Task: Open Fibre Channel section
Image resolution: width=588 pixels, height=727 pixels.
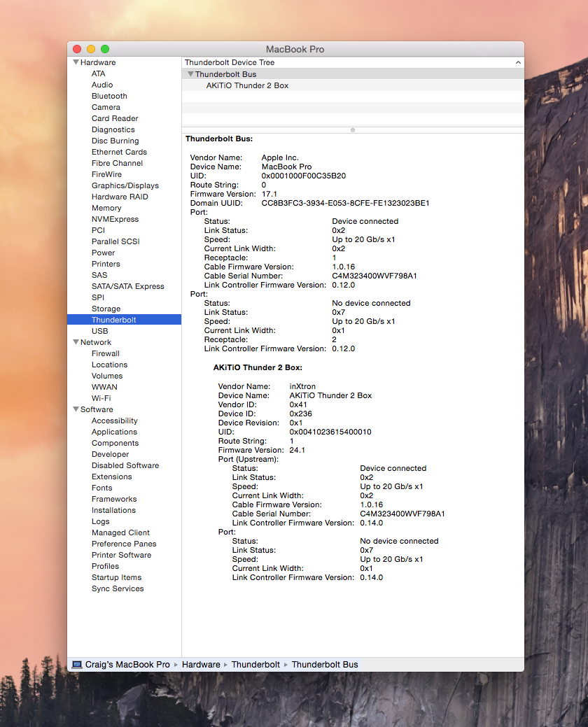Action: (x=117, y=163)
